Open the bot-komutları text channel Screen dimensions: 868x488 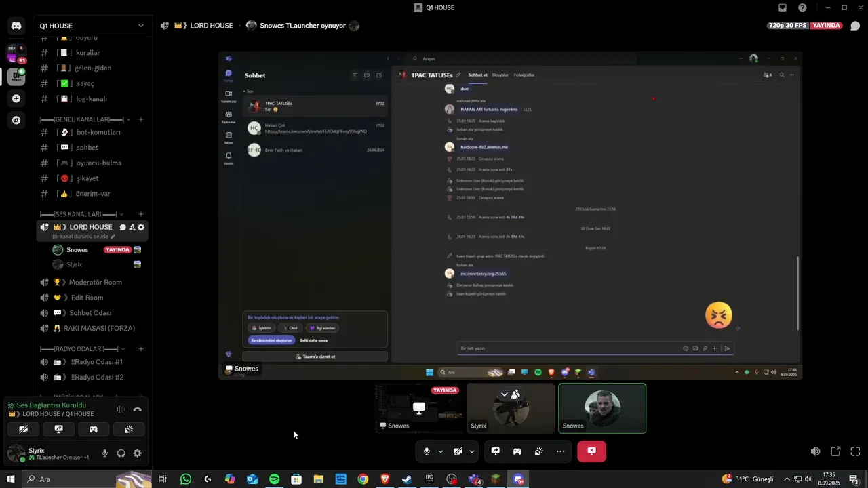click(x=92, y=132)
